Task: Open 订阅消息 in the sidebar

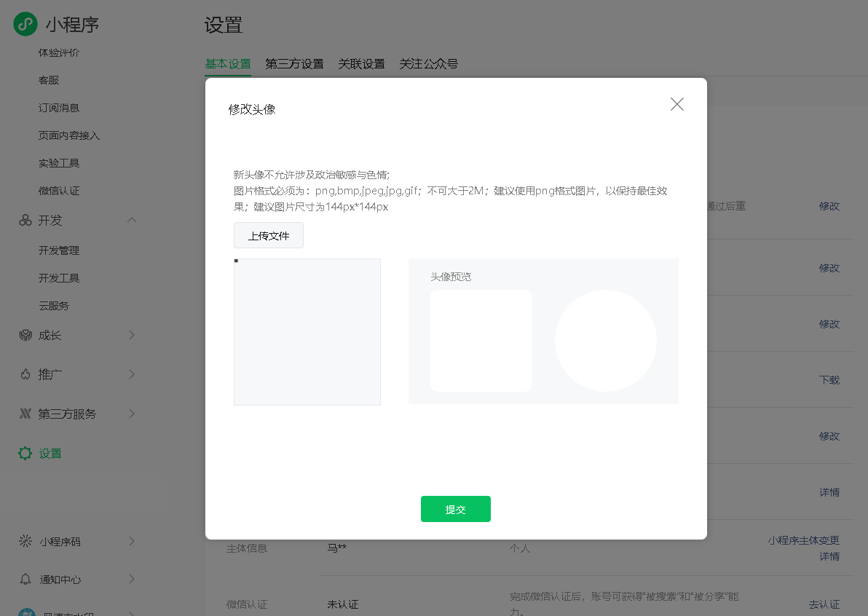Action: pos(59,108)
